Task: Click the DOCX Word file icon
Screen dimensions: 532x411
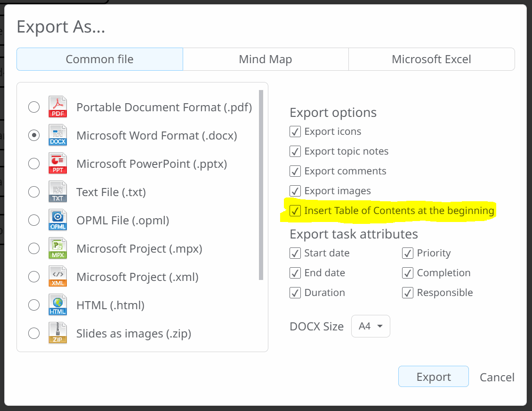Action: coord(58,135)
